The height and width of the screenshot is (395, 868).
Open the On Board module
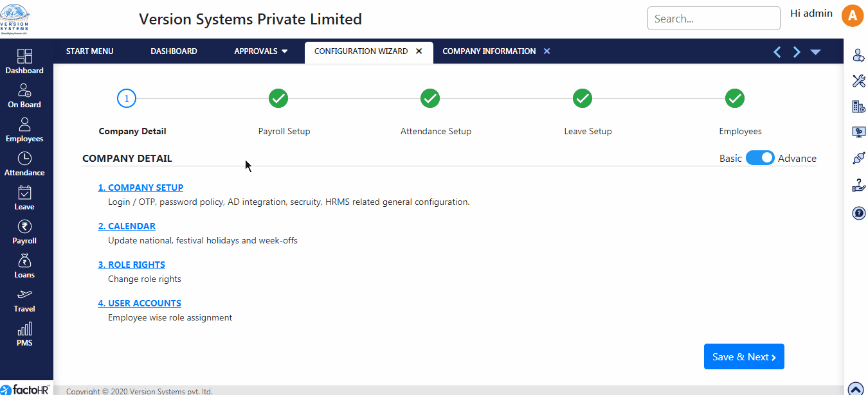[x=24, y=91]
